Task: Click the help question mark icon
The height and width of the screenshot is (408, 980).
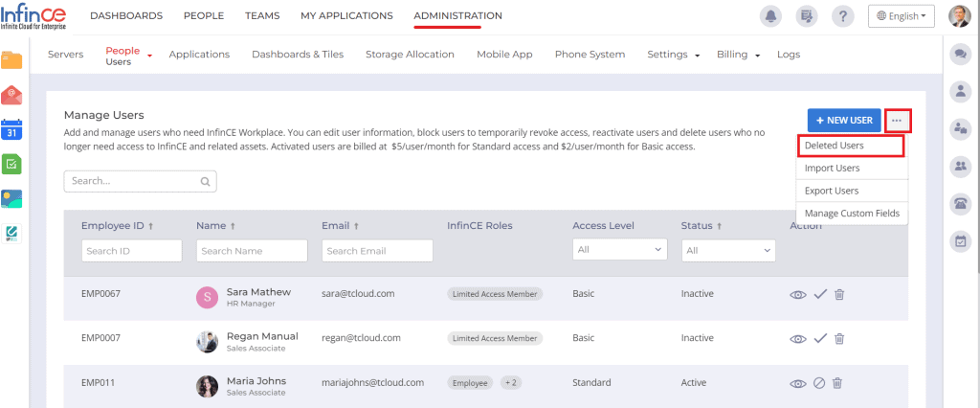Action: [x=842, y=15]
